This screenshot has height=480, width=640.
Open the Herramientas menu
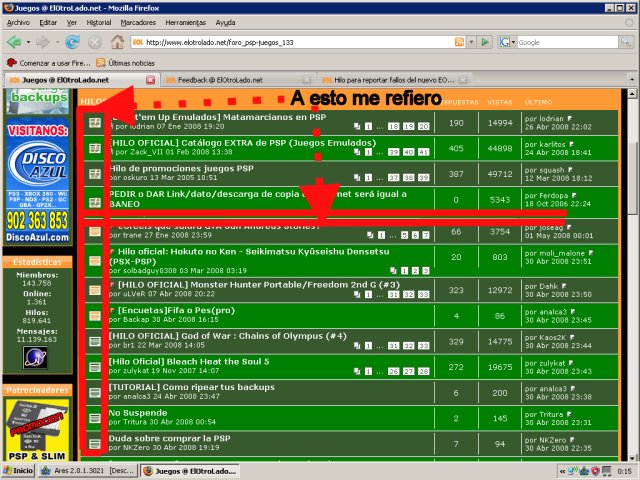click(x=186, y=23)
